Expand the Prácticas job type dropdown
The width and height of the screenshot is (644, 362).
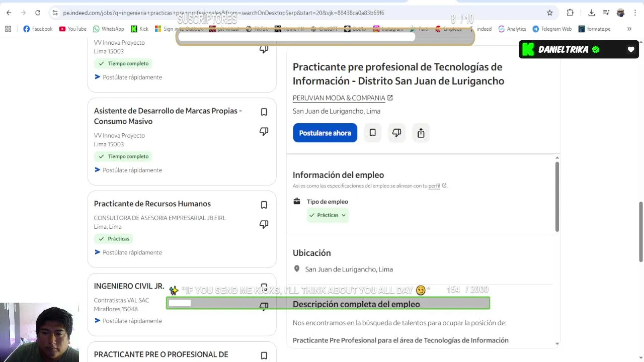pos(328,215)
